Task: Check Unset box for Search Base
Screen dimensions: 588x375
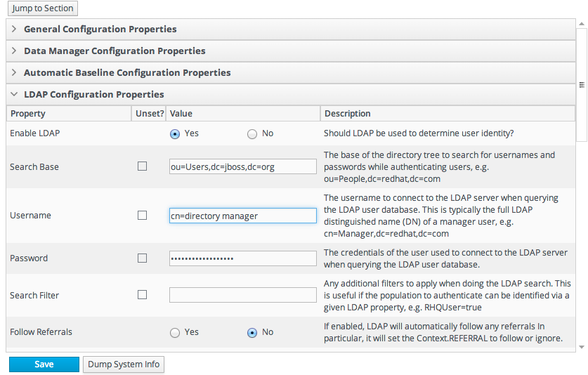Action: coord(143,166)
